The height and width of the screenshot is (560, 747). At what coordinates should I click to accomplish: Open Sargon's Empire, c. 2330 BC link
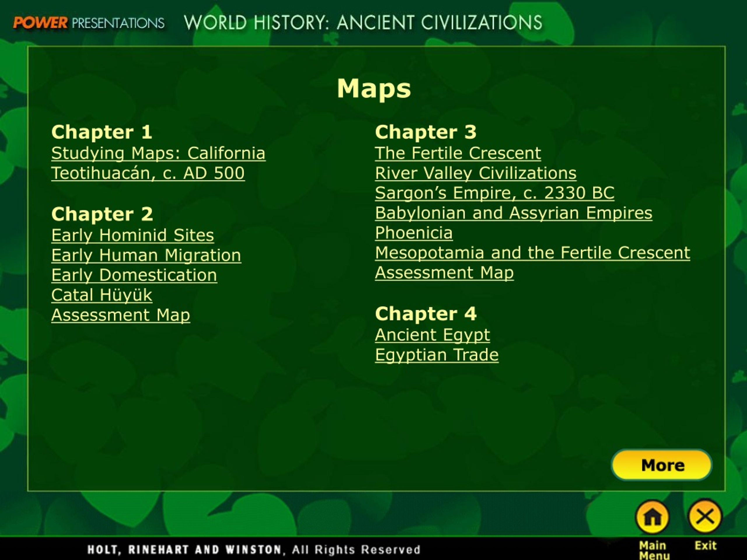(x=495, y=193)
